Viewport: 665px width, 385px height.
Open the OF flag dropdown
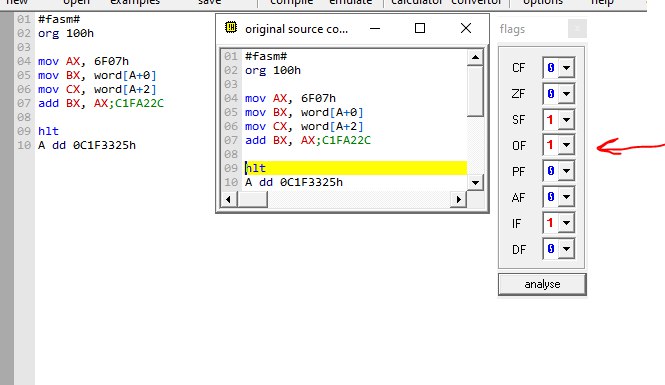tap(567, 145)
